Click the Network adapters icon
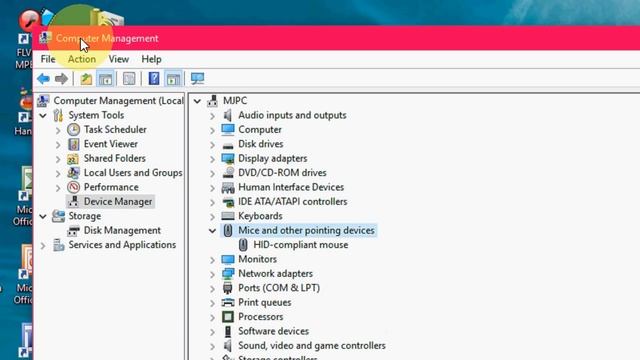Image resolution: width=640 pixels, height=360 pixels. click(228, 273)
